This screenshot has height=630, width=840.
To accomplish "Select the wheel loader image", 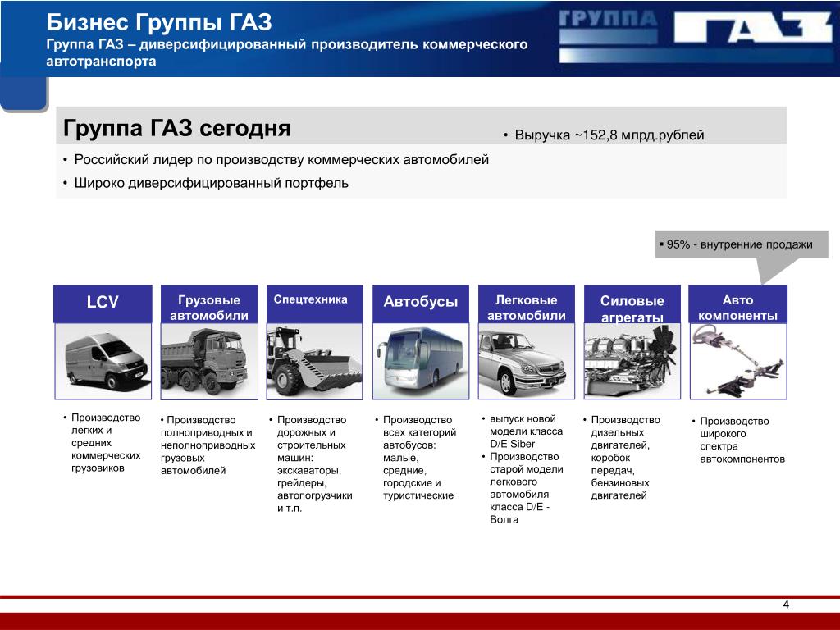I will point(314,361).
